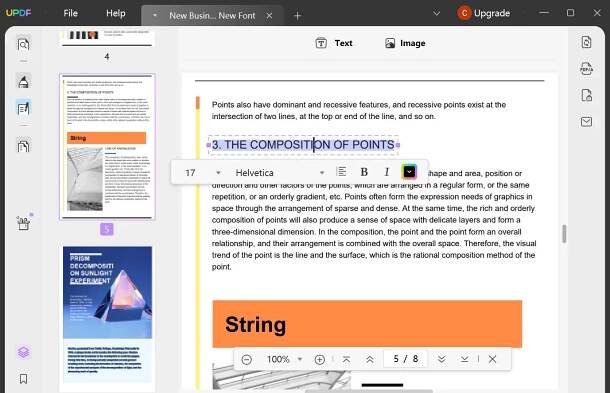
Task: Open the tab's small dropdown arrow before the tab title
Action: click(x=155, y=16)
